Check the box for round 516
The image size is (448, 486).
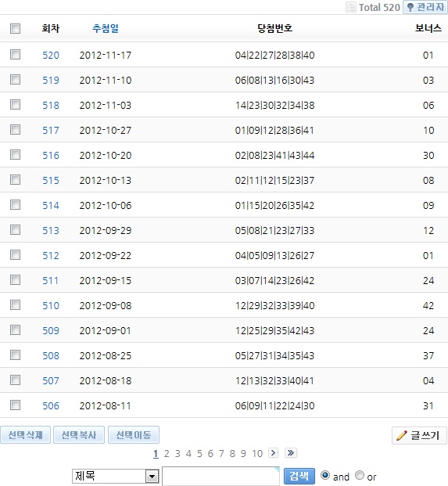click(x=15, y=155)
